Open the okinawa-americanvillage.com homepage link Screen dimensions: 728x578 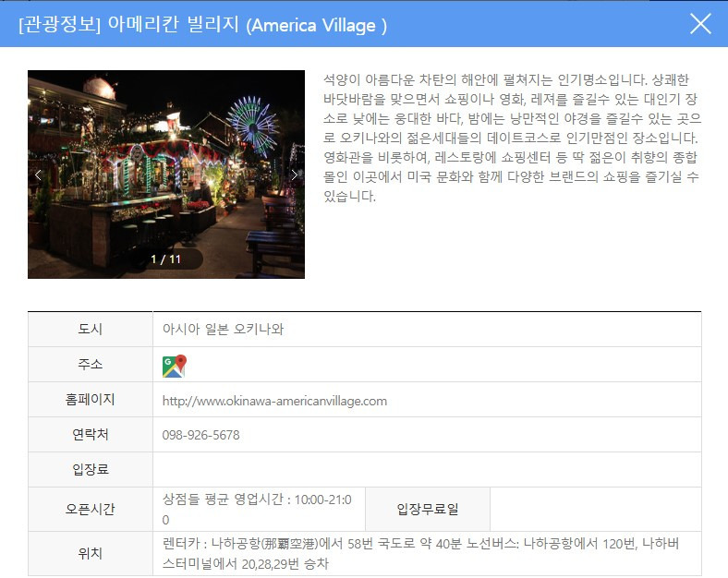(274, 401)
